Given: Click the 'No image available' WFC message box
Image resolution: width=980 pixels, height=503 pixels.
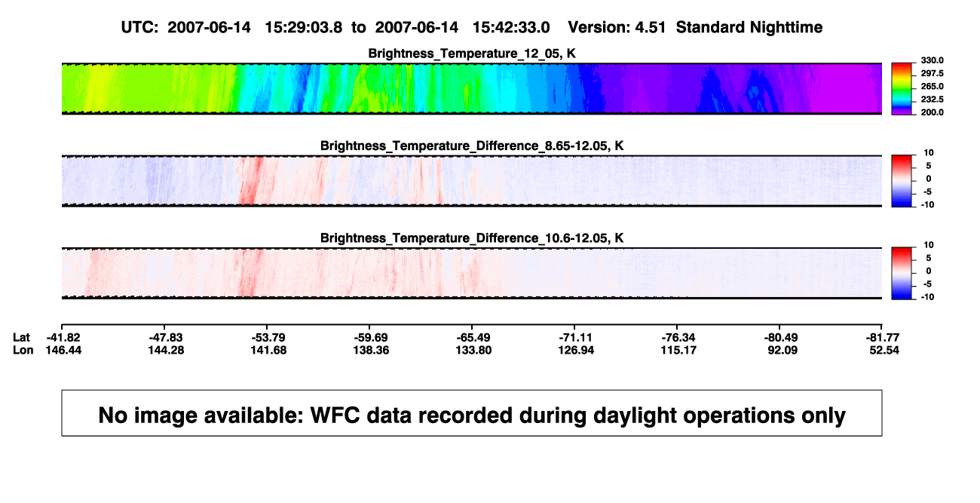Looking at the screenshot, I should pos(472,413).
